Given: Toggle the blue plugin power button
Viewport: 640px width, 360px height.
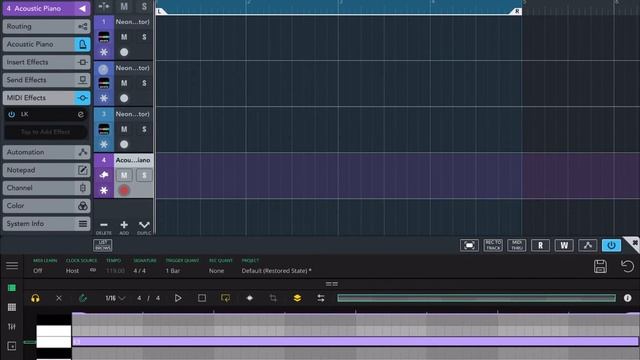Looking at the screenshot, I should pos(611,245).
